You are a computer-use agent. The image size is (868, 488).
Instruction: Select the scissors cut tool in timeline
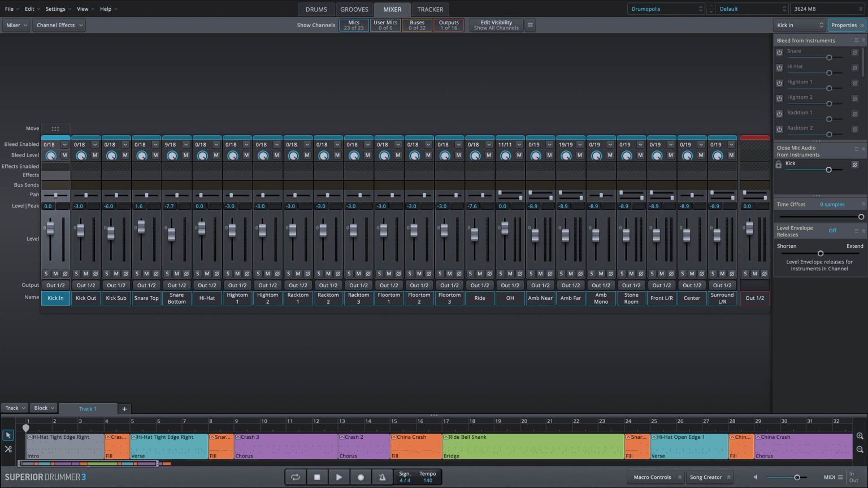[8, 449]
